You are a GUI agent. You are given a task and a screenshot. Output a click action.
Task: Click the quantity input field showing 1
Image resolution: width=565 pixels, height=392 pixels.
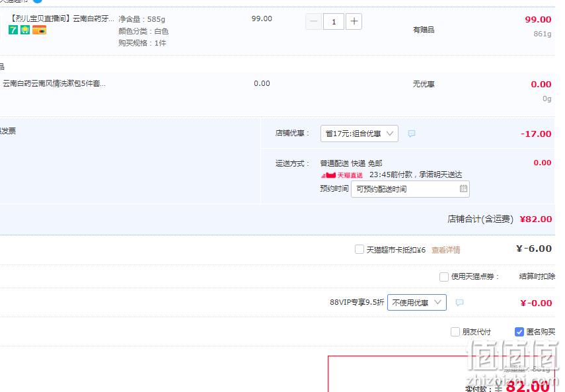[x=334, y=22]
